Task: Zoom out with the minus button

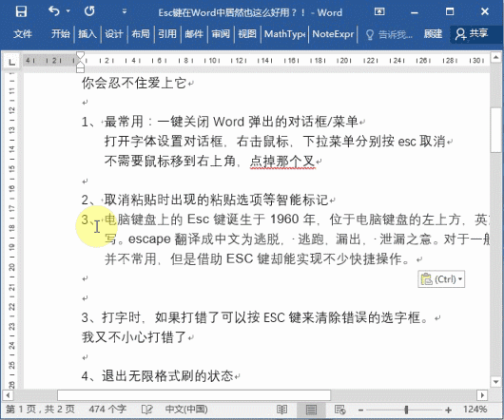Action: (x=361, y=410)
